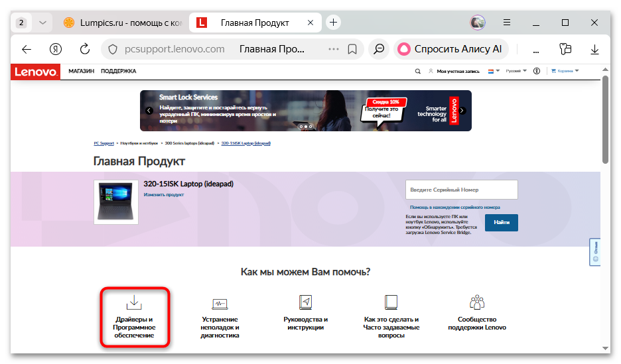Open downloads arrow icon
The height and width of the screenshot is (364, 621).
(594, 50)
